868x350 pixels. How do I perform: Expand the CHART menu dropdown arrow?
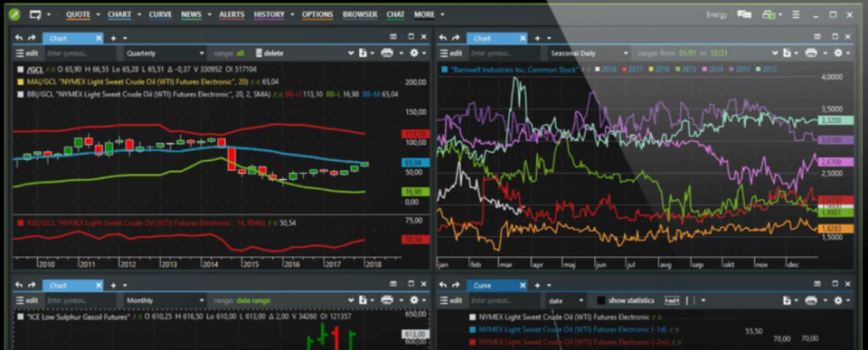(x=139, y=14)
